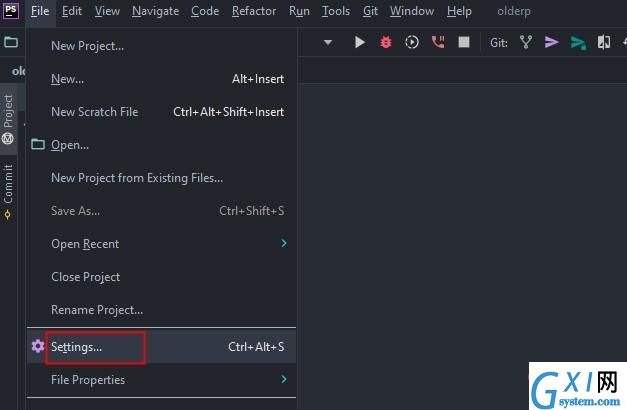627x410 pixels.
Task: Click the project folder icon in toolbar
Action: tap(11, 42)
